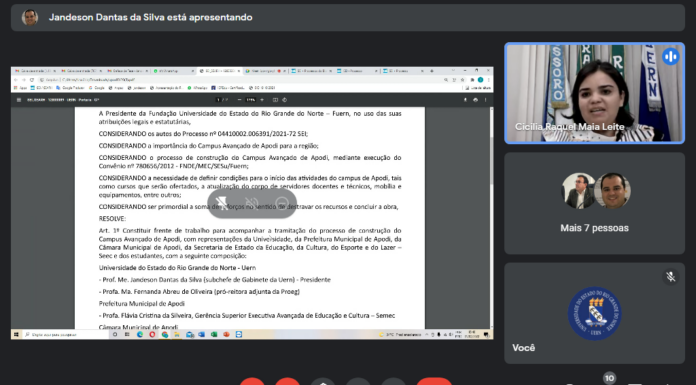Screen dimensions: 696x385
Task: Click the blue speaking indicator on Cicilia's tile
Action: [670, 57]
